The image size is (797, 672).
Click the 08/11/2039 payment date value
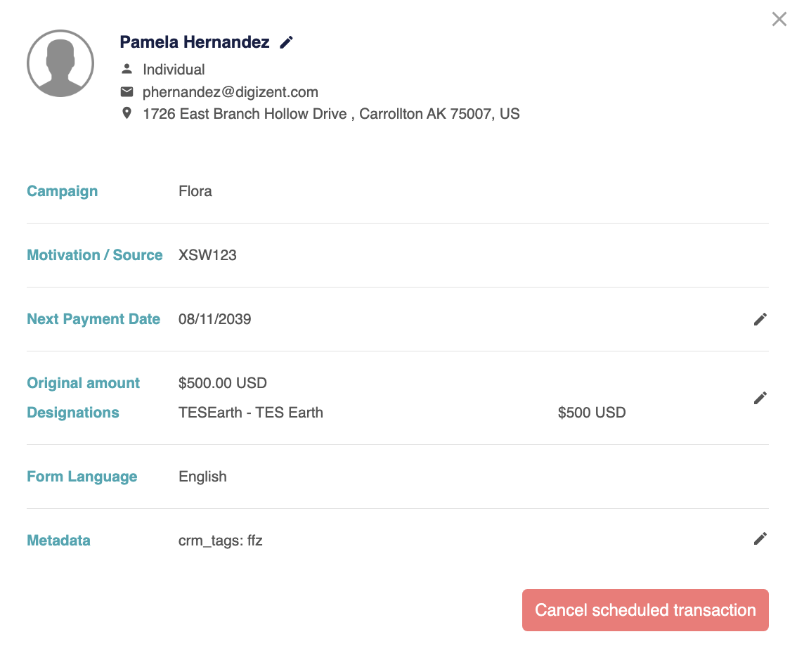(x=214, y=320)
